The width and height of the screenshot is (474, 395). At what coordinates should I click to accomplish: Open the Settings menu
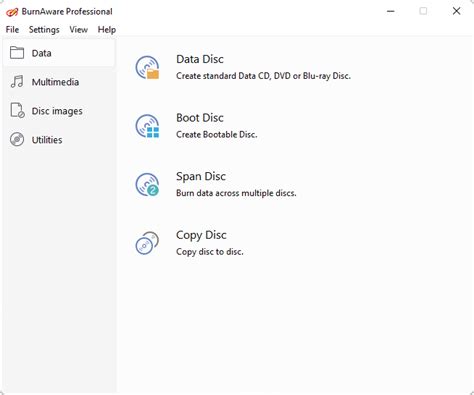pyautogui.click(x=44, y=30)
